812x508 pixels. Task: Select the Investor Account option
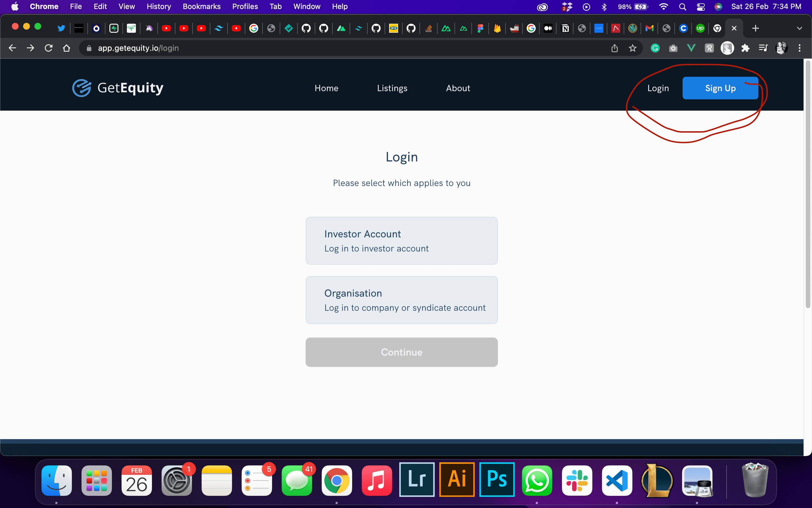(x=401, y=240)
